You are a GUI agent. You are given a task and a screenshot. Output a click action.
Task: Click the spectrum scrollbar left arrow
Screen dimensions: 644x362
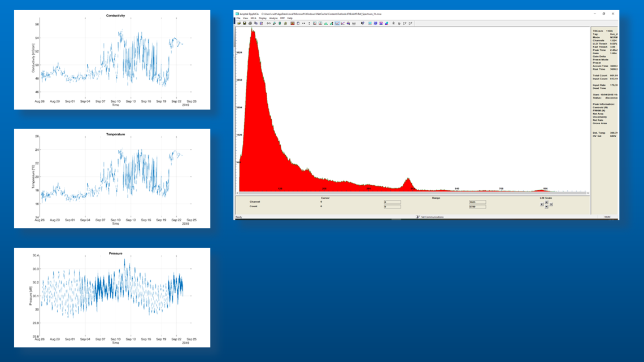tap(237, 193)
